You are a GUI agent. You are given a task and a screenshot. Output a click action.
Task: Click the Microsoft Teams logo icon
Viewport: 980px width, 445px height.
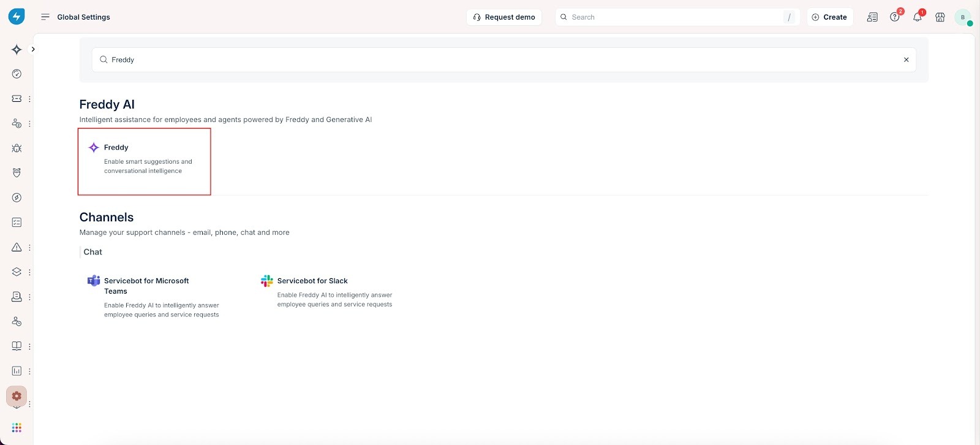pyautogui.click(x=94, y=281)
